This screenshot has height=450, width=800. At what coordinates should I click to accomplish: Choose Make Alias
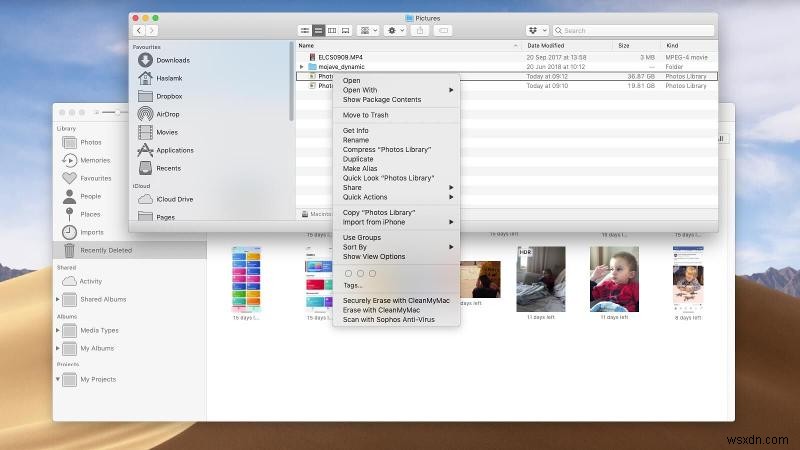click(396, 168)
